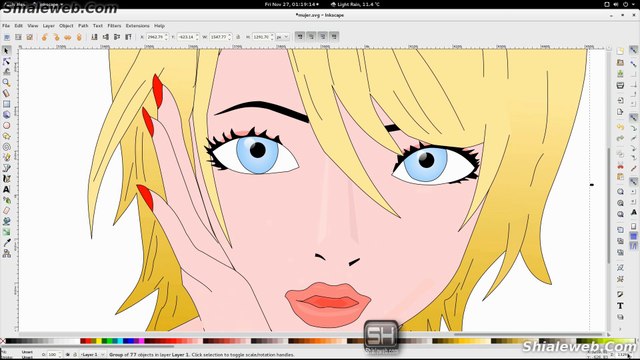Pick the magenta palette swatch
Viewport: 640px width, 360px height.
click(141, 341)
